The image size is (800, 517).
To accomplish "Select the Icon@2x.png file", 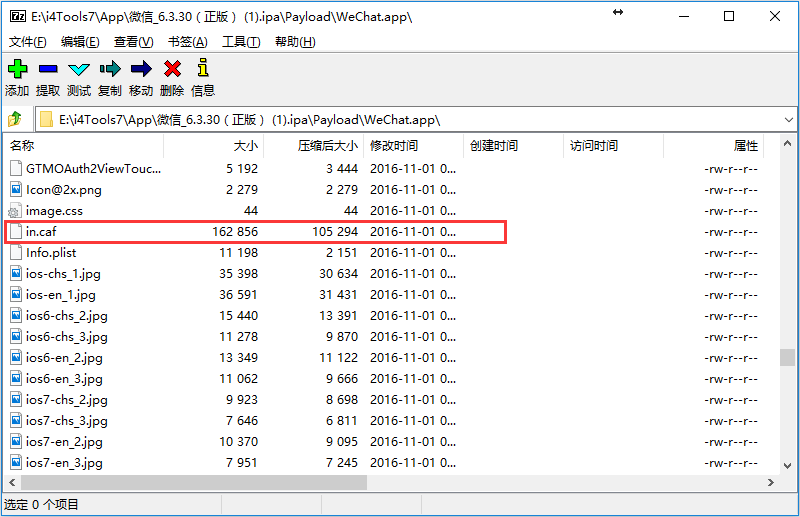I will 63,190.
